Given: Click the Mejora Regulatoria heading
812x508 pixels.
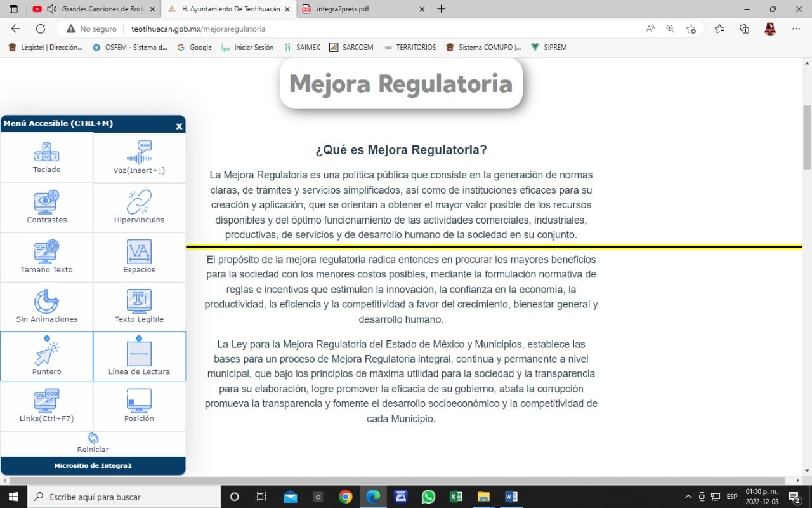Looking at the screenshot, I should click(x=401, y=83).
